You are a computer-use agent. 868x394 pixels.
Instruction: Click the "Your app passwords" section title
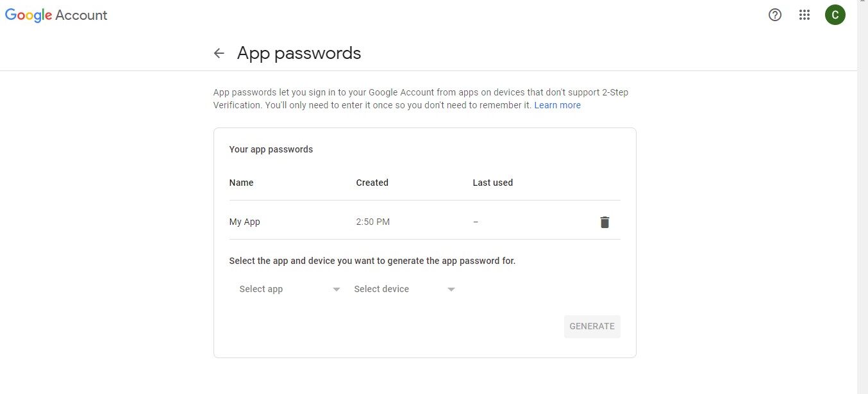click(271, 149)
